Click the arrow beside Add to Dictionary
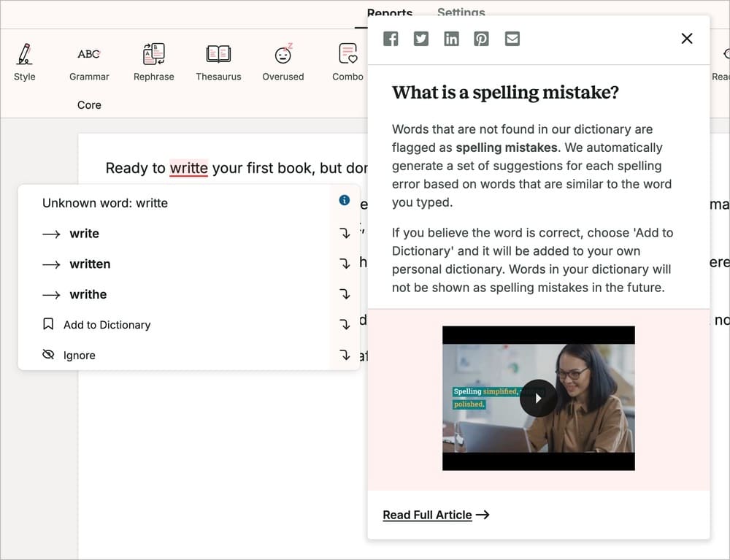 345,324
